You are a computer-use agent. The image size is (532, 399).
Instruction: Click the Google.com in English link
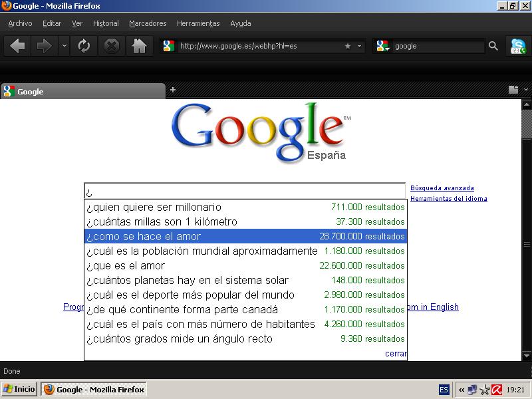433,307
